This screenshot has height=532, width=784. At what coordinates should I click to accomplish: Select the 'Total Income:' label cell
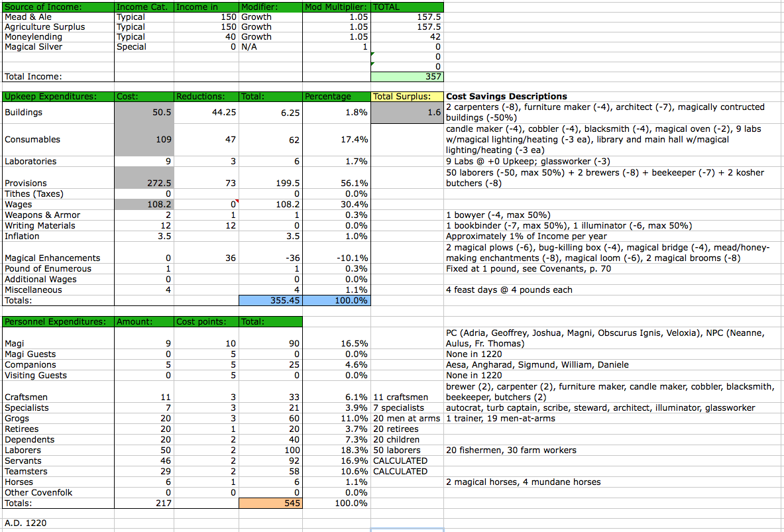click(58, 77)
